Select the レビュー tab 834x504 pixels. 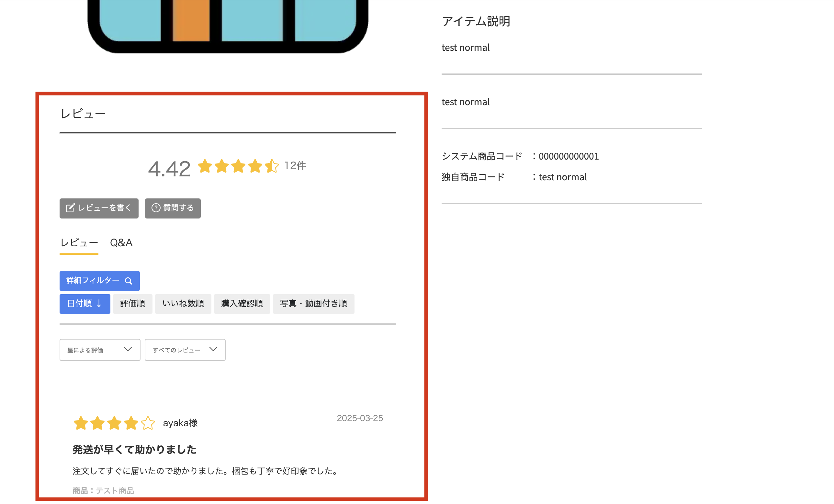pos(79,243)
